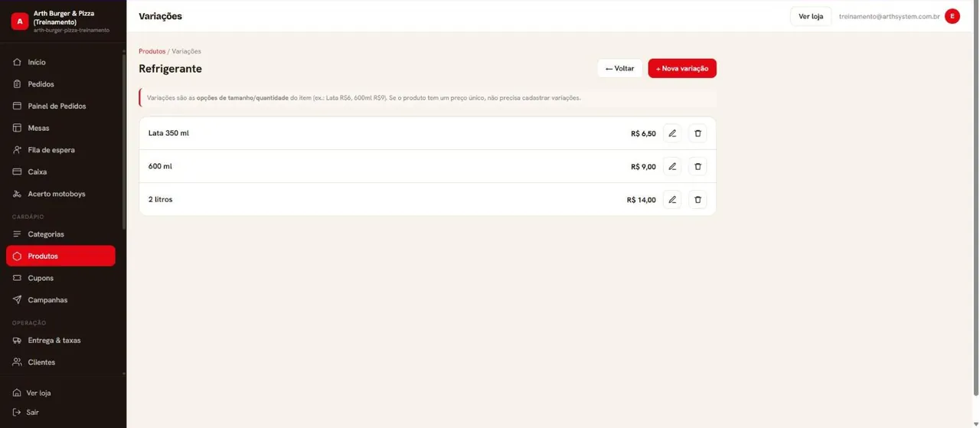
Task: Click the 2 litros row label
Action: point(160,199)
